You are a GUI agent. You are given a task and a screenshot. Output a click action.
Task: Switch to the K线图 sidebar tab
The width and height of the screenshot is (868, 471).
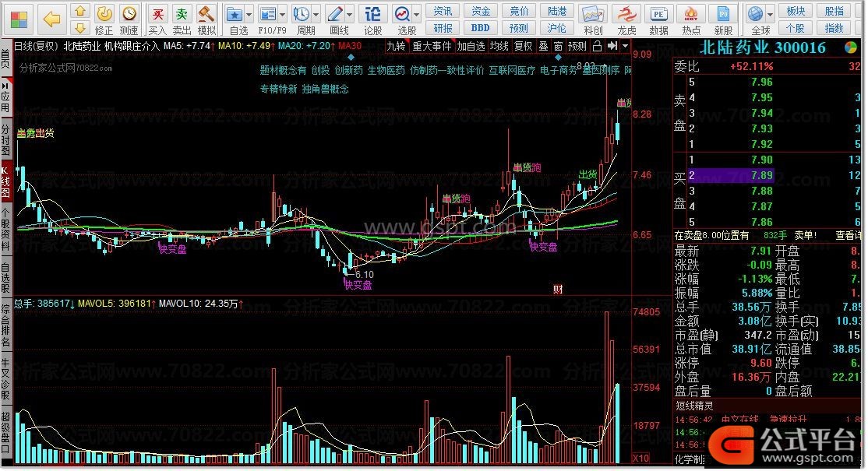tap(5, 181)
